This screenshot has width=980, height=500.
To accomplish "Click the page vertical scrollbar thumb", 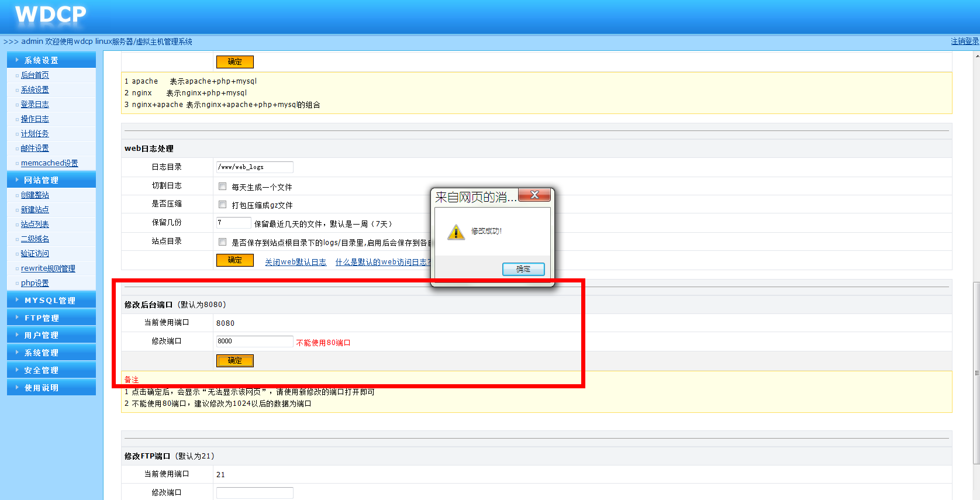I will click(976, 373).
